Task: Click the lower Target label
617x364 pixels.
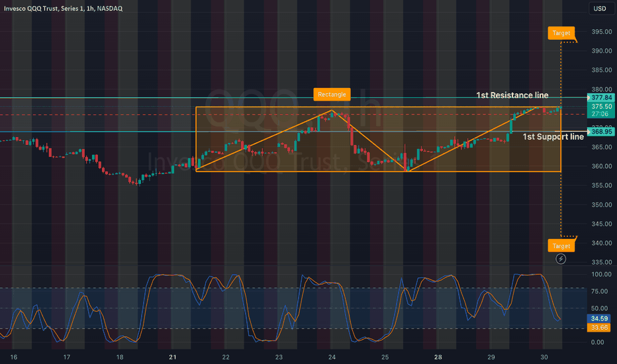Action: click(x=561, y=246)
